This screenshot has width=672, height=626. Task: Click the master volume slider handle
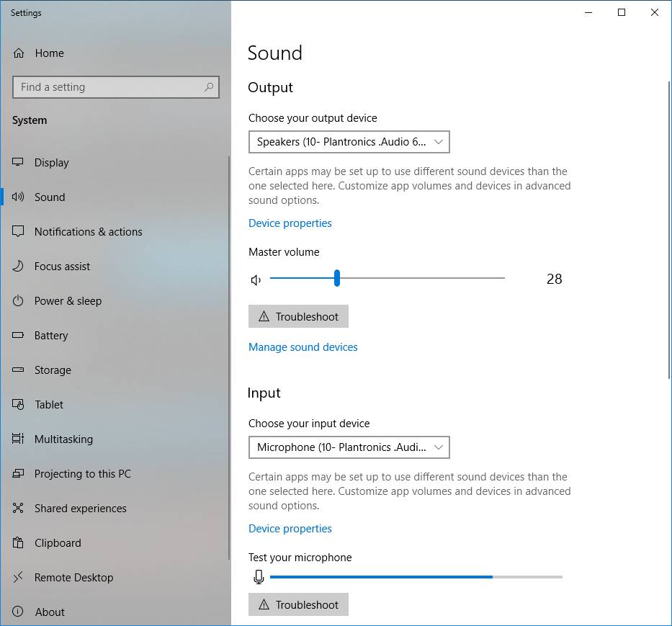pos(336,278)
